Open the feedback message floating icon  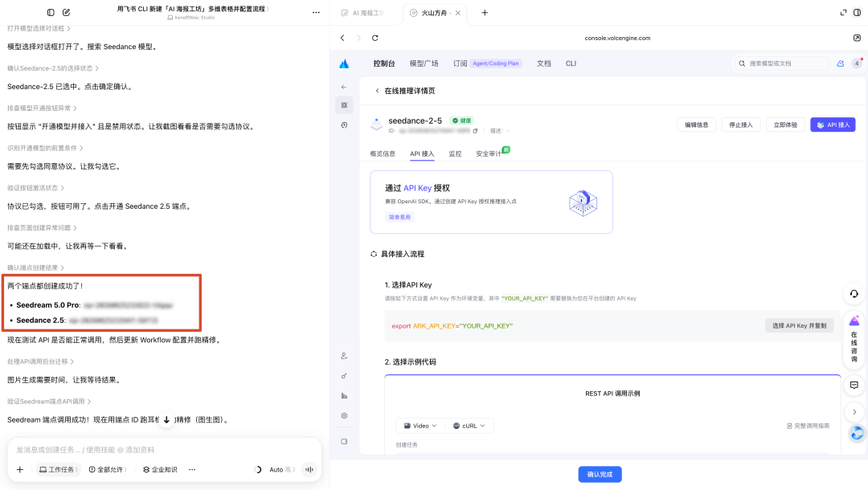(x=854, y=385)
